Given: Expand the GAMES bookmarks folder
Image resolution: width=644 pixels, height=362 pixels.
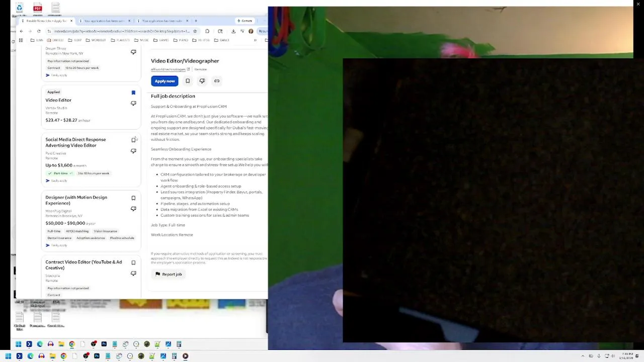Looking at the screenshot, I should [162, 40].
